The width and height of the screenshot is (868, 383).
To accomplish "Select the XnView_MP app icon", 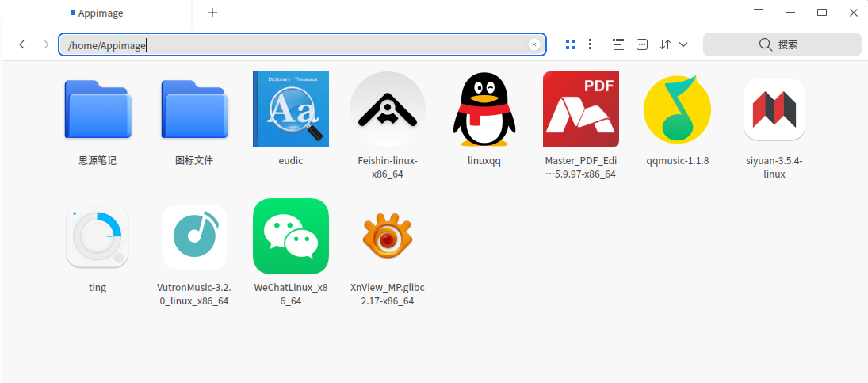I will click(x=388, y=236).
